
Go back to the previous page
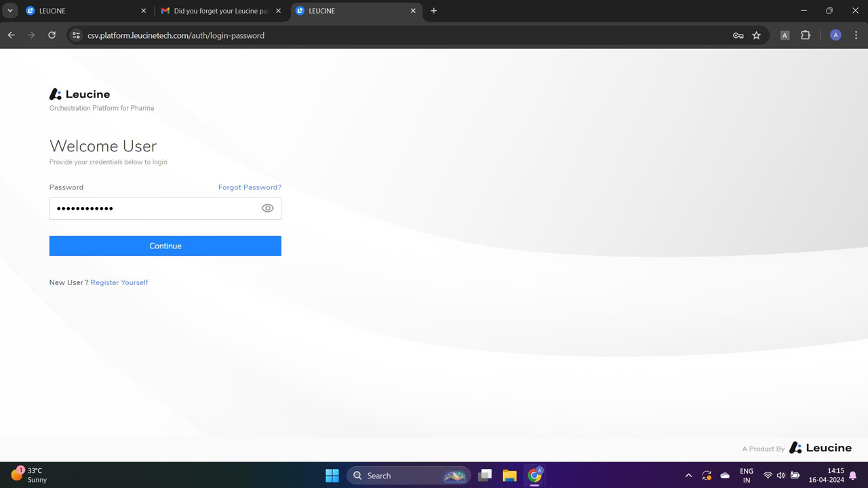click(11, 35)
